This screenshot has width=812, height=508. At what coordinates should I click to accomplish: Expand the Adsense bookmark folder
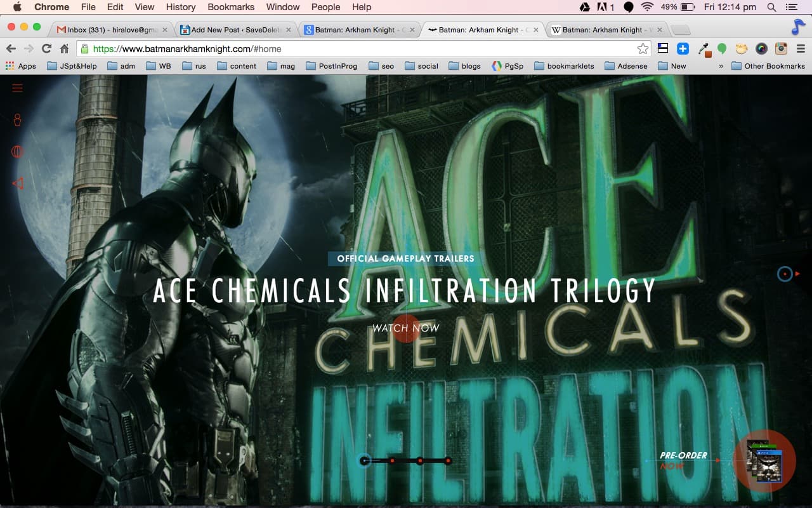tap(626, 66)
